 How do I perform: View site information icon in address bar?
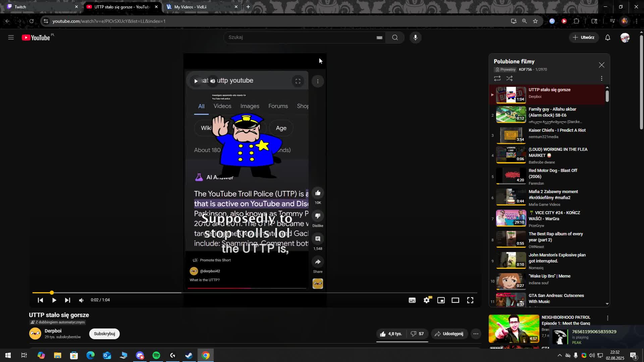click(x=46, y=21)
